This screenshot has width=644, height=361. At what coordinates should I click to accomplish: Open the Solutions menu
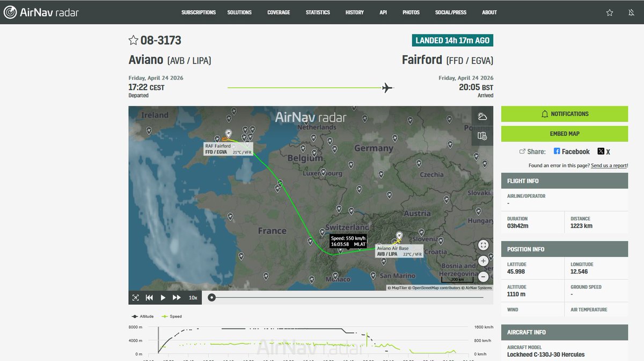(x=239, y=12)
